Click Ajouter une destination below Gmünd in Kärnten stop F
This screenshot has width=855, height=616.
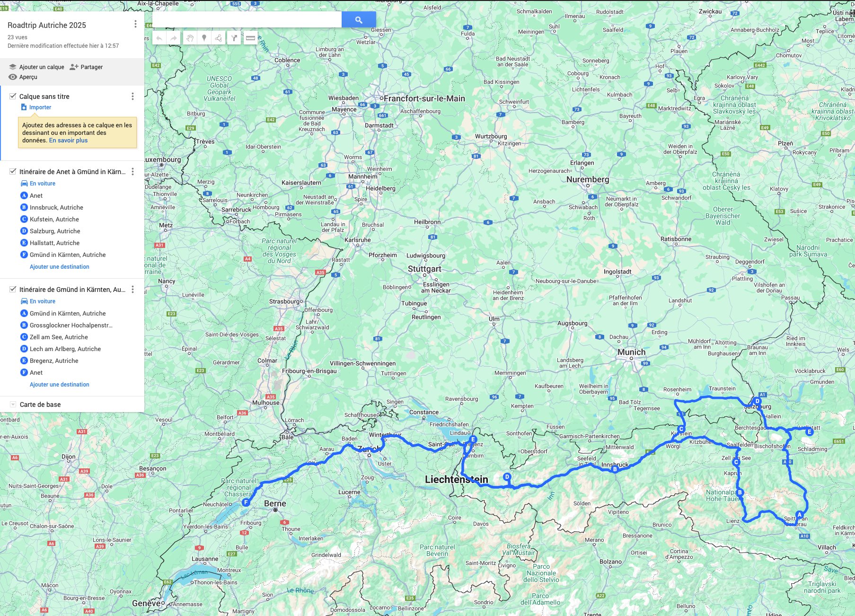(60, 267)
